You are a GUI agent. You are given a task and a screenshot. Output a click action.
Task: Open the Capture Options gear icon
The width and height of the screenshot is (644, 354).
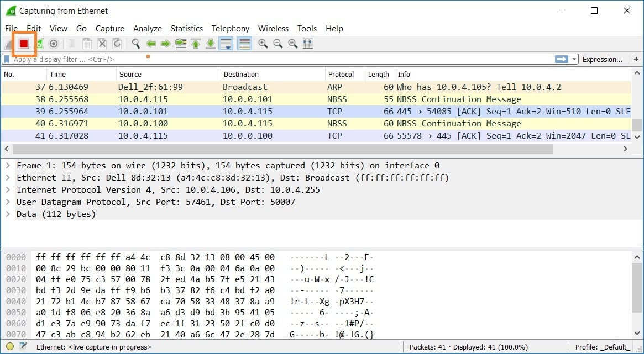coord(53,43)
